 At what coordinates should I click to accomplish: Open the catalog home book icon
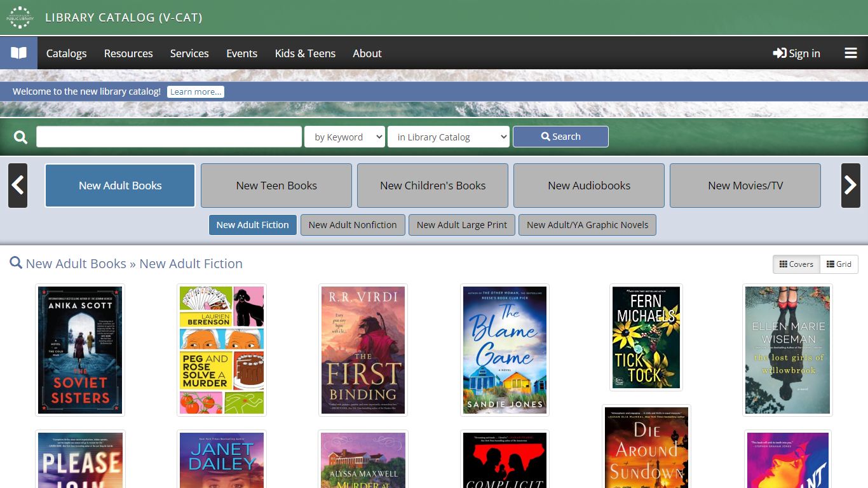point(19,53)
